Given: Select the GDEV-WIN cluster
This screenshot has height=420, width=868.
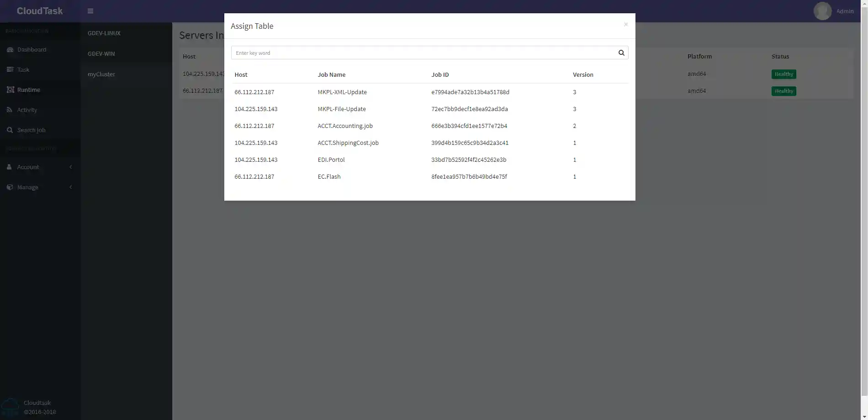Looking at the screenshot, I should [101, 53].
